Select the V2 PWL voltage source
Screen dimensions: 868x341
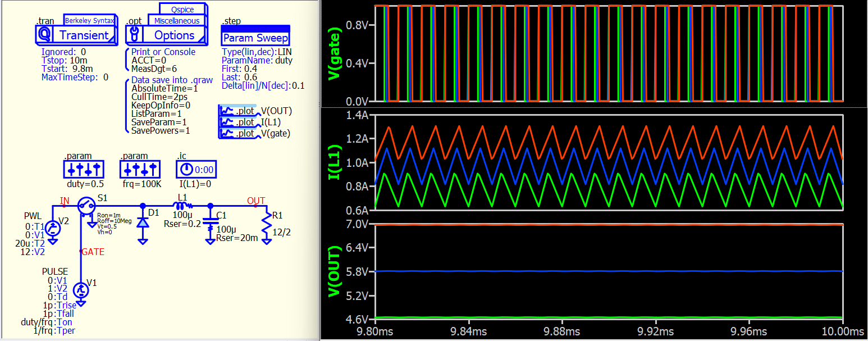(52, 228)
